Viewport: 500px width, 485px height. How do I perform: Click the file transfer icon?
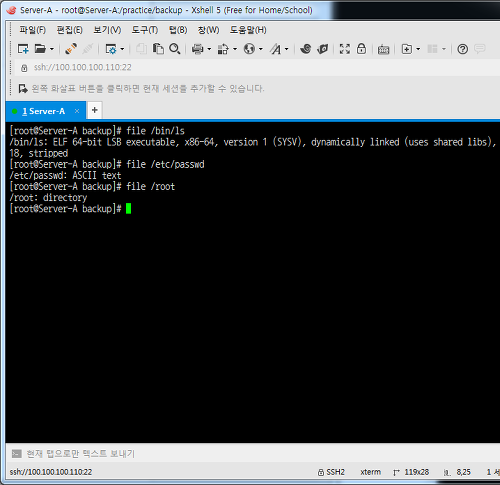click(223, 49)
